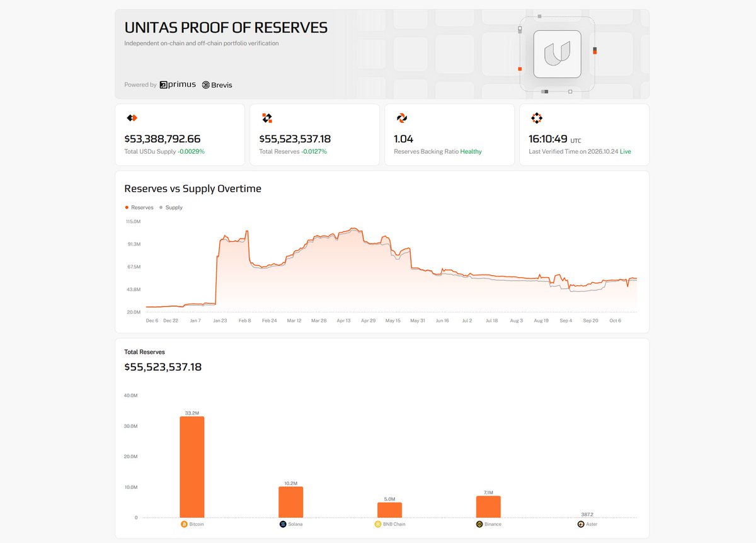Click the Total Reserves heading above bar chart

(x=144, y=352)
